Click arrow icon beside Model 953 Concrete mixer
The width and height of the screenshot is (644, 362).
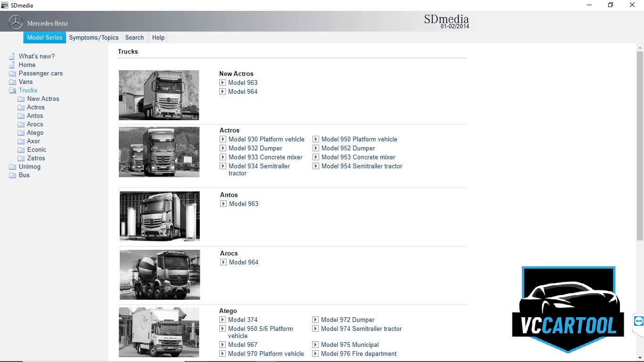pos(316,157)
